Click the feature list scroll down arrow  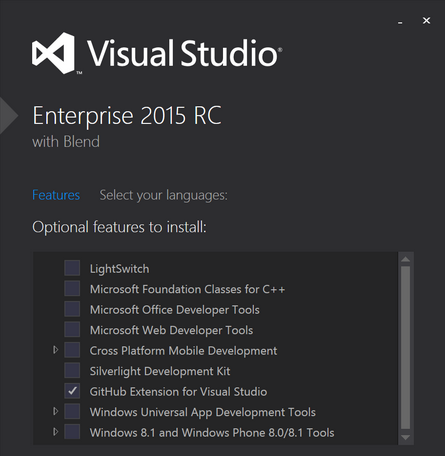405,437
